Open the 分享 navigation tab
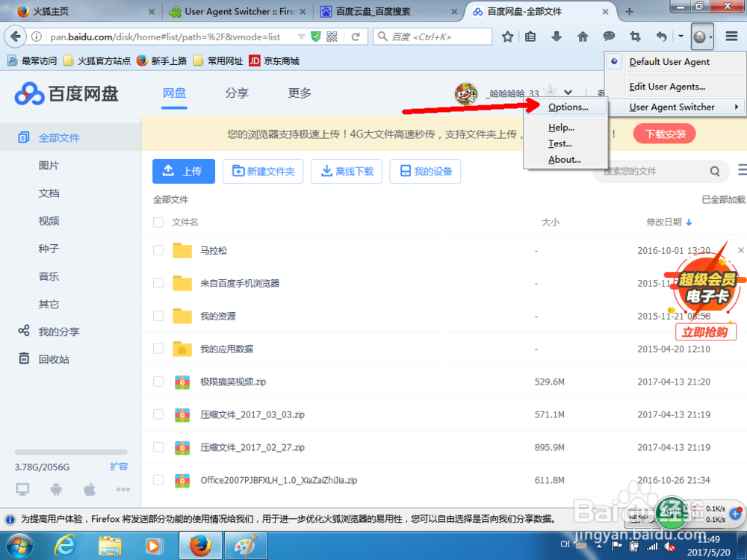747x560 pixels. 237,93
